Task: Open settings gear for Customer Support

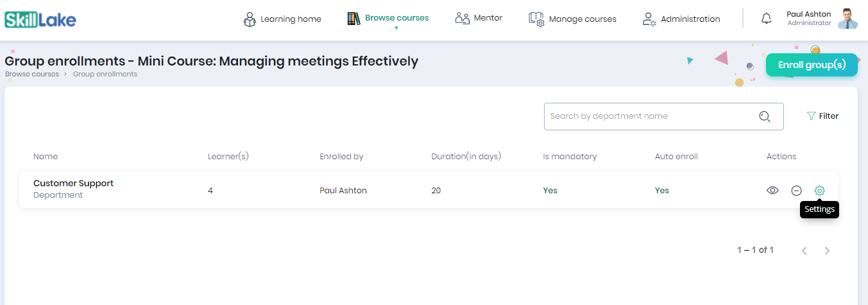Action: click(819, 190)
